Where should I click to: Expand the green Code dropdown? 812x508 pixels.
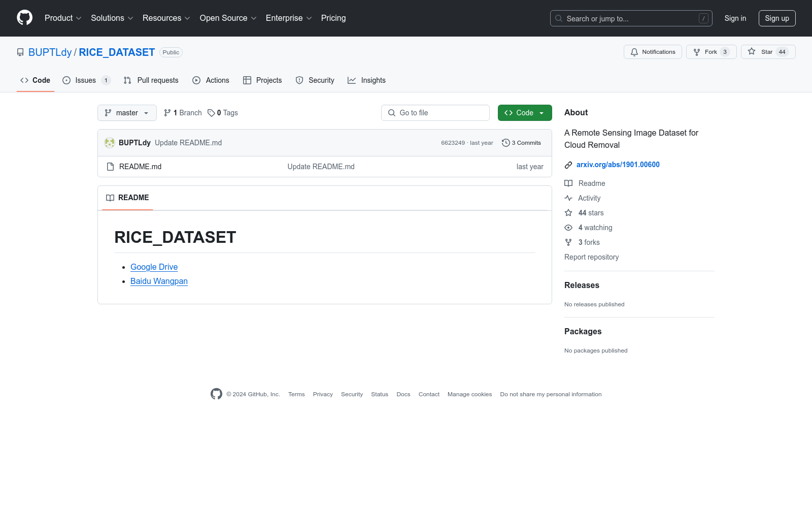click(x=524, y=113)
